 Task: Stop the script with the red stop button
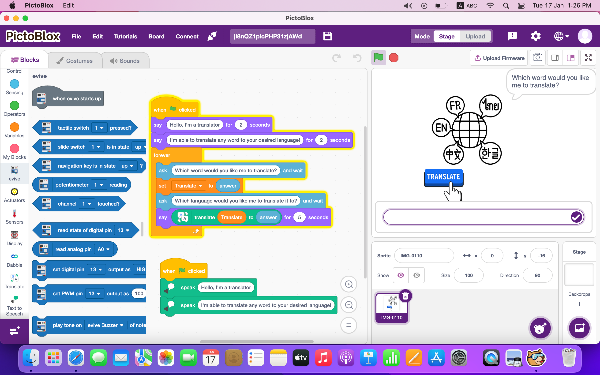pos(393,58)
